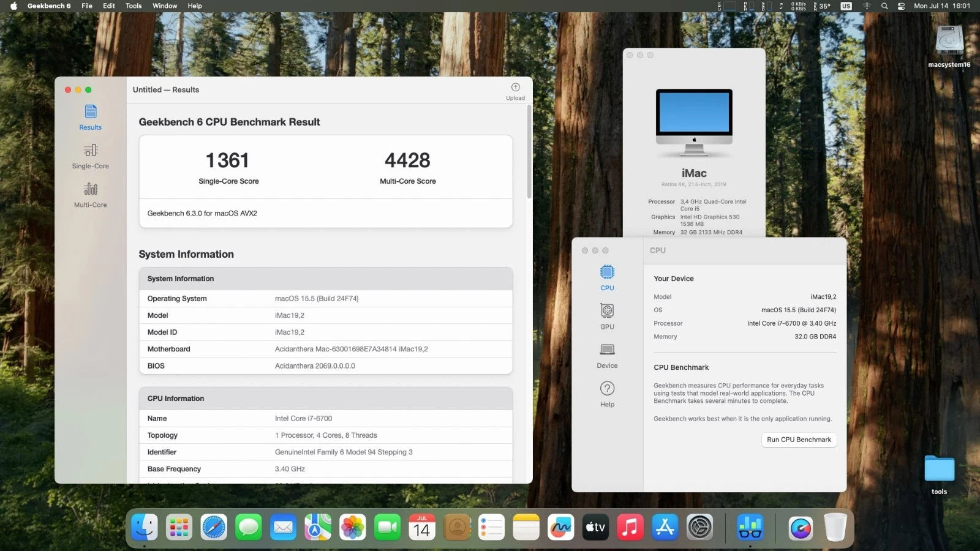Click the iMac image in About window
This screenshot has width=980, height=551.
coord(694,123)
